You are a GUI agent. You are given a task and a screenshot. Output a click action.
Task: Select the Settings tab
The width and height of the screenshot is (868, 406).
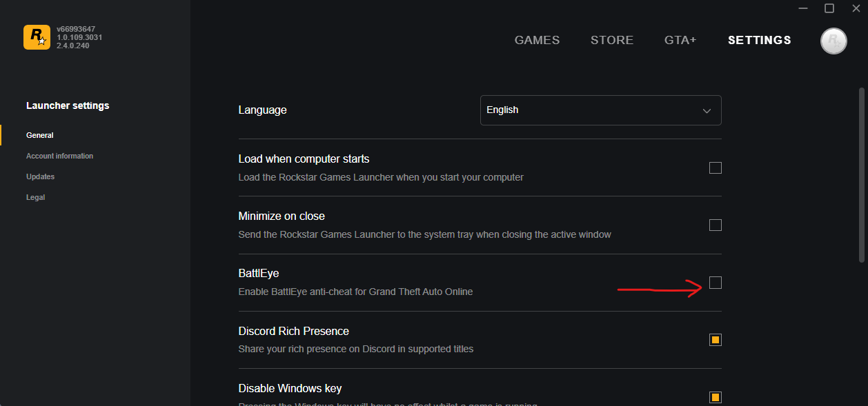click(760, 40)
